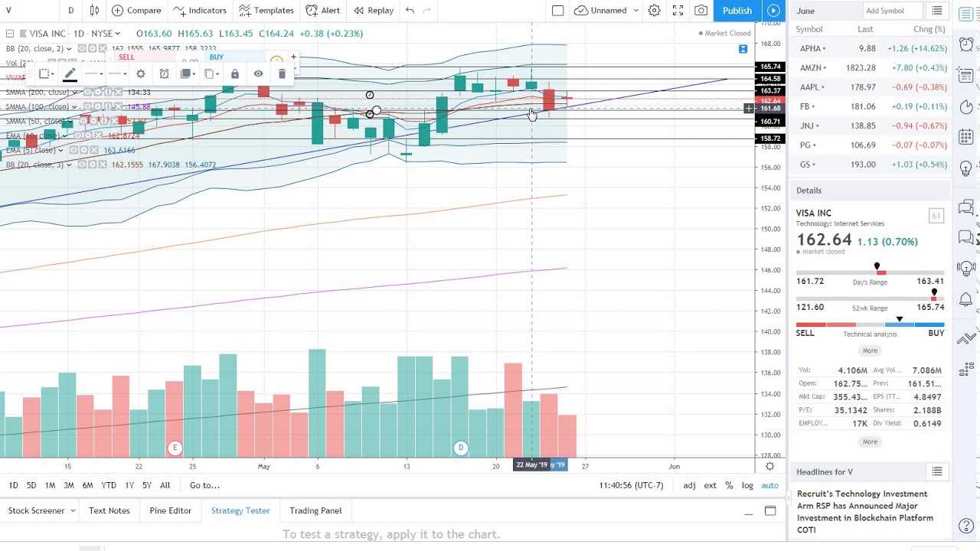
Task: Take a chart snapshot with camera icon
Action: coord(701,11)
